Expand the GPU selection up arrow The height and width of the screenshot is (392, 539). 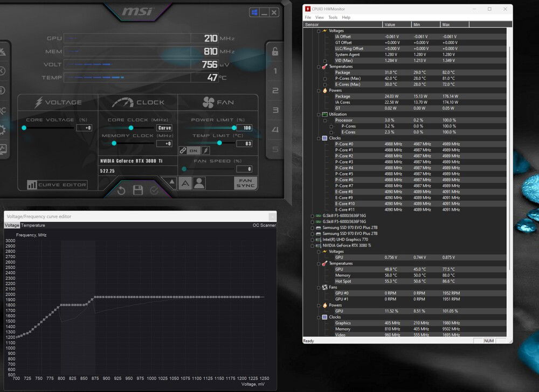172,181
